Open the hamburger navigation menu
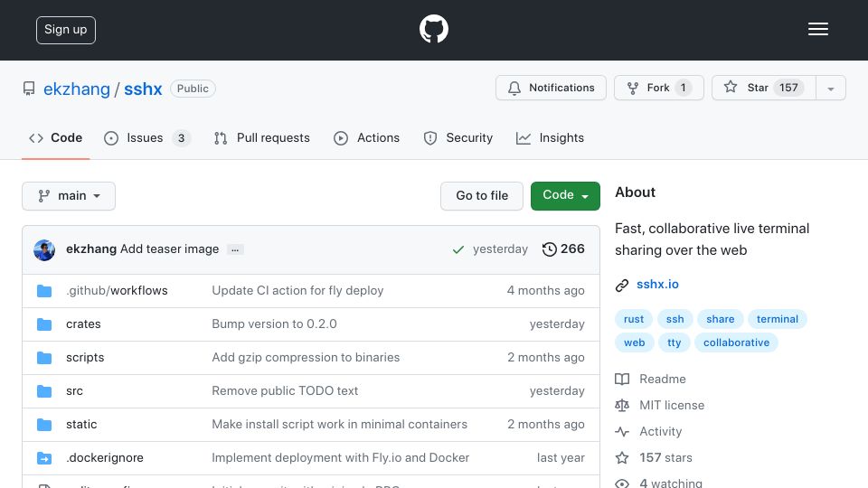This screenshot has height=488, width=868. [x=817, y=29]
